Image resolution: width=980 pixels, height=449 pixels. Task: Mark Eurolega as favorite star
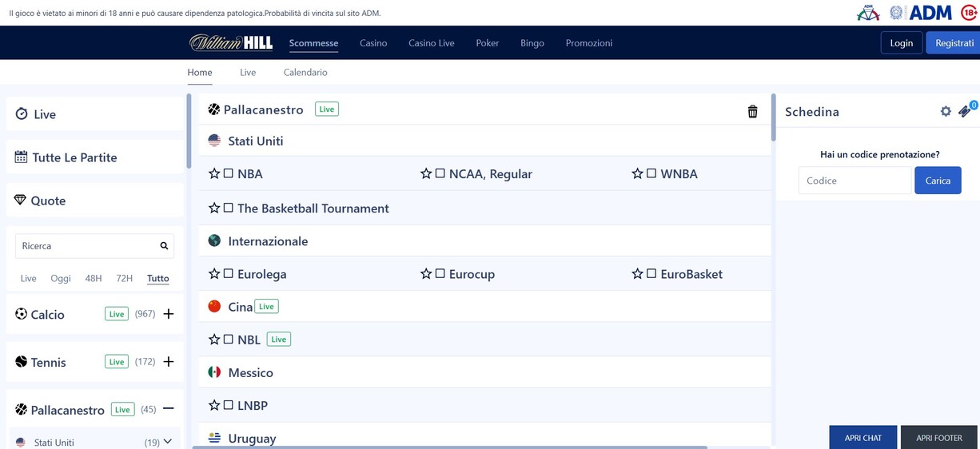point(214,274)
